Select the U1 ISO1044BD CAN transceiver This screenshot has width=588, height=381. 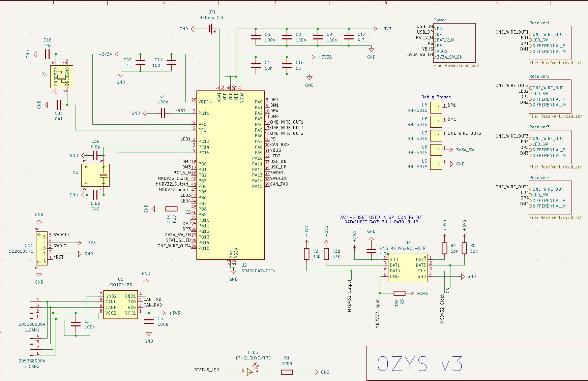(121, 305)
